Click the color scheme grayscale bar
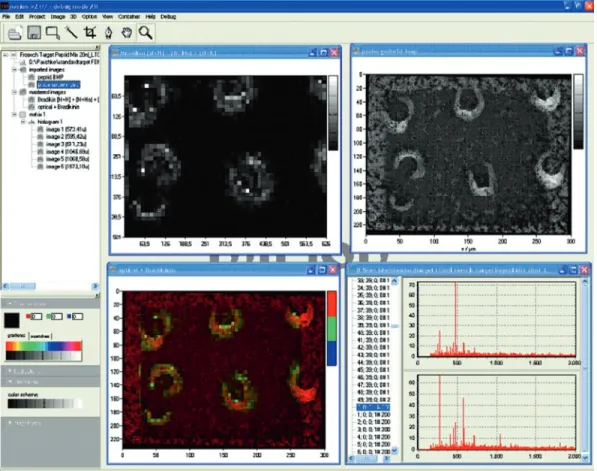Screen dimensions: 597x471 [x=45, y=403]
